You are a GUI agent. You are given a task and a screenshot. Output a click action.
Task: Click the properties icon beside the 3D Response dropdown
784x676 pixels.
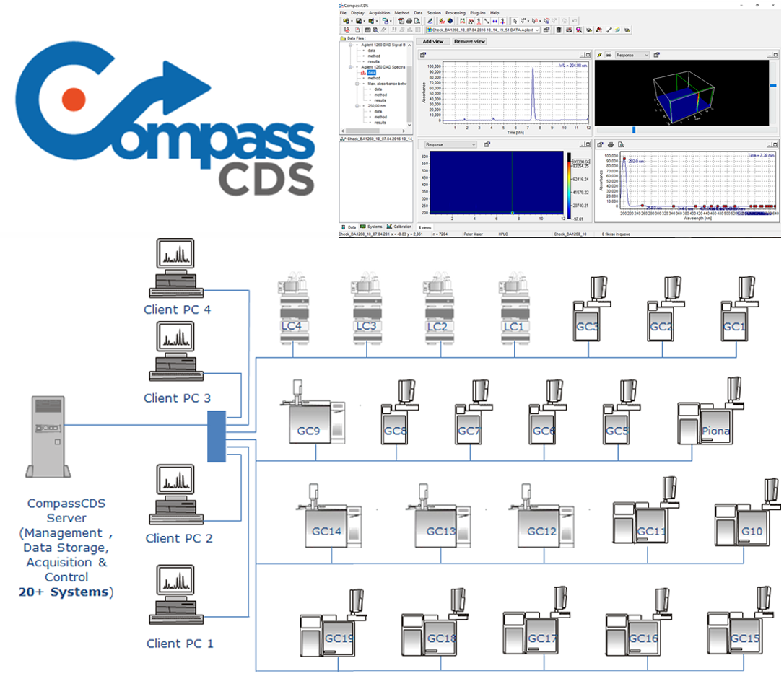pyautogui.click(x=658, y=55)
